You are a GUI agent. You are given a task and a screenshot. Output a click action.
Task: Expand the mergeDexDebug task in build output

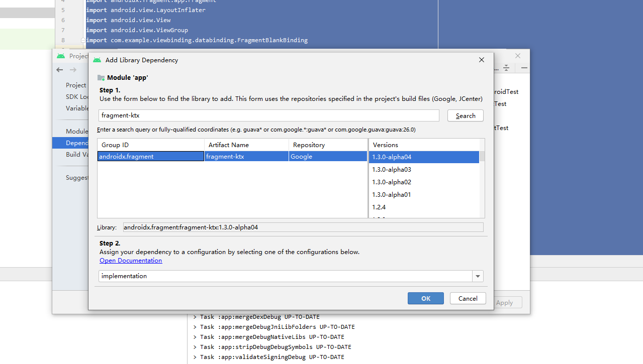195,317
